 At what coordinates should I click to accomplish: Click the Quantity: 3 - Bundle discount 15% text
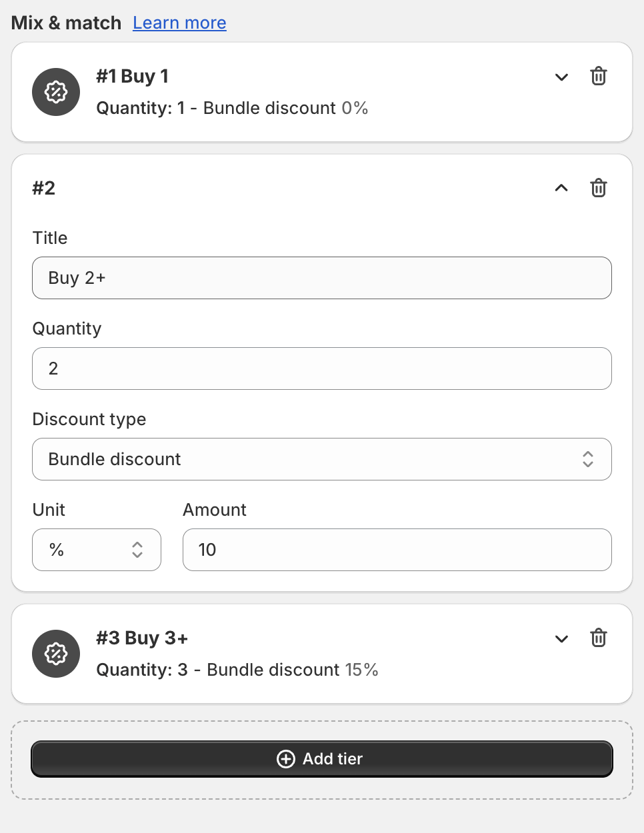click(237, 670)
